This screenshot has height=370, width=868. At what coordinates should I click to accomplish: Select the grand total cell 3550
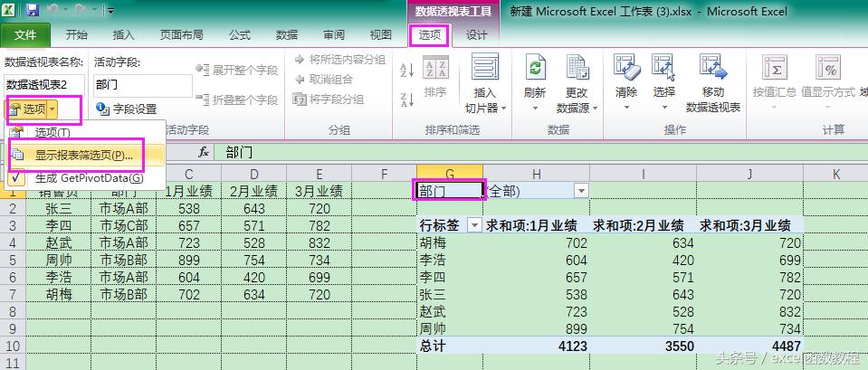643,346
